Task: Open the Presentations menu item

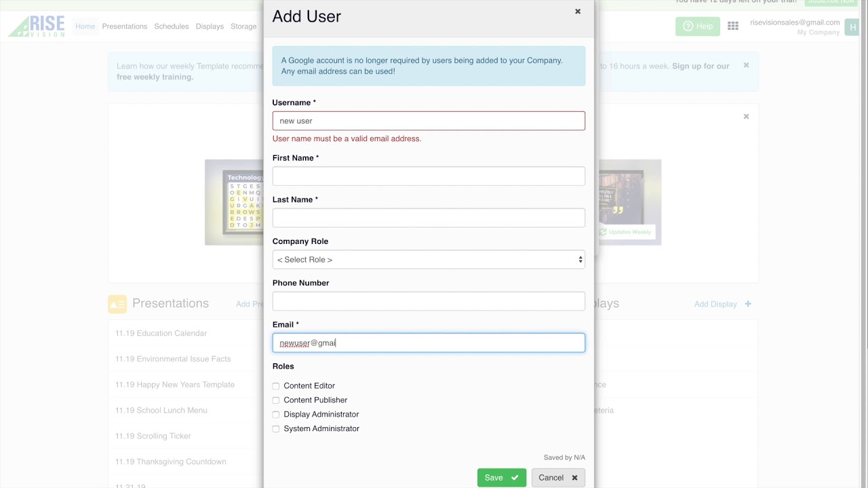Action: tap(125, 26)
